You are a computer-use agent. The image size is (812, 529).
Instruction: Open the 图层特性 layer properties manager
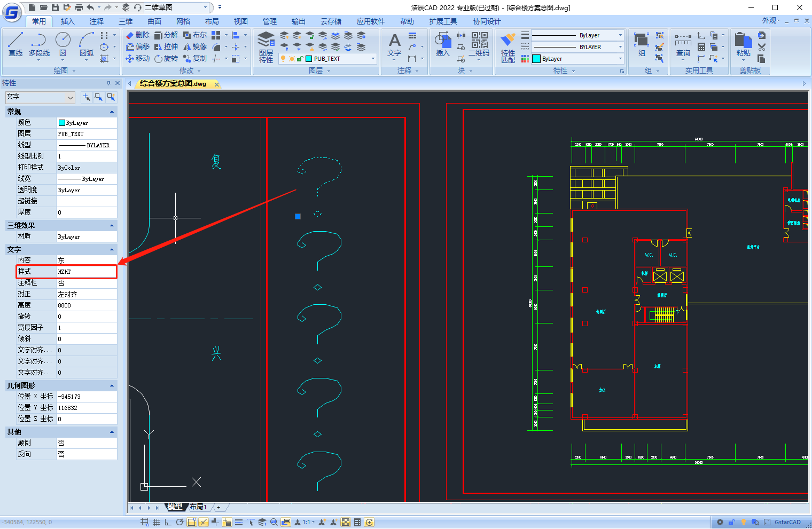click(266, 47)
